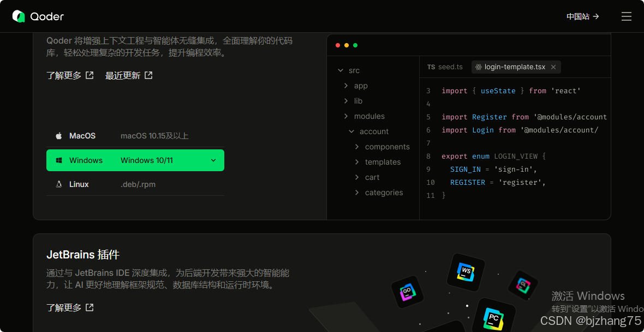Viewport: 644px width, 332px height.
Task: Open 了解更多 link under JetBrains 插件
Action: 70,307
